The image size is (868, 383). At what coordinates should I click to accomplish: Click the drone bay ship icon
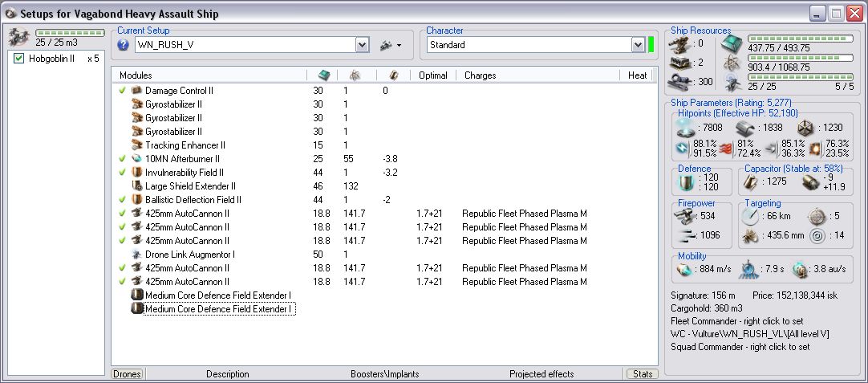pos(17,38)
